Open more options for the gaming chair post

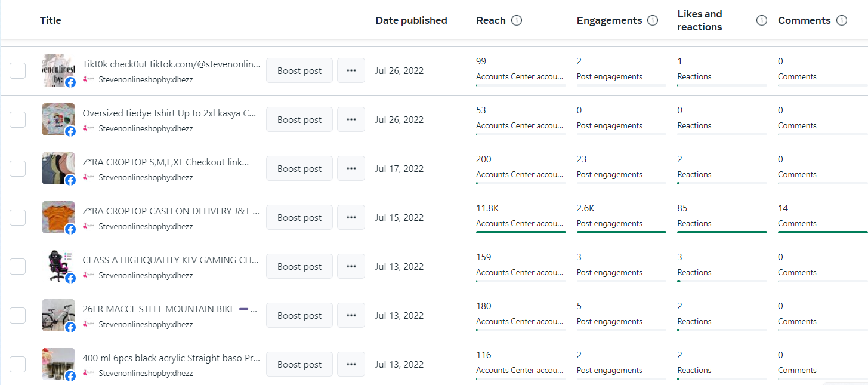[351, 266]
